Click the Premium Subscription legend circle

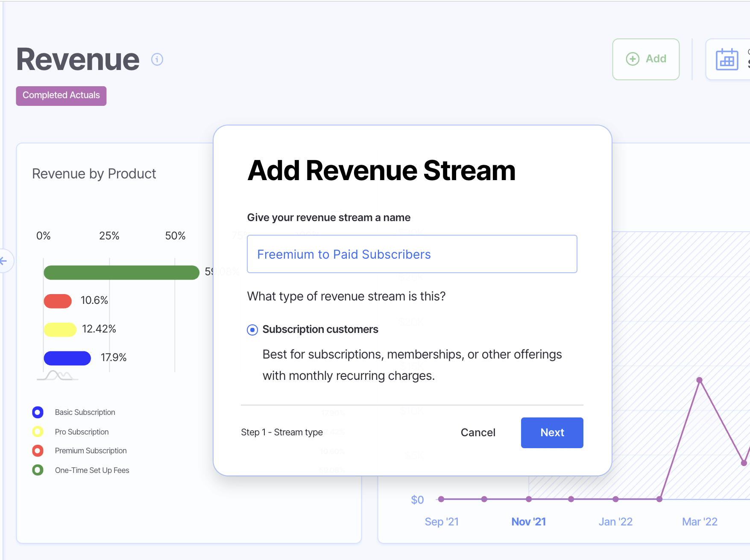[38, 451]
